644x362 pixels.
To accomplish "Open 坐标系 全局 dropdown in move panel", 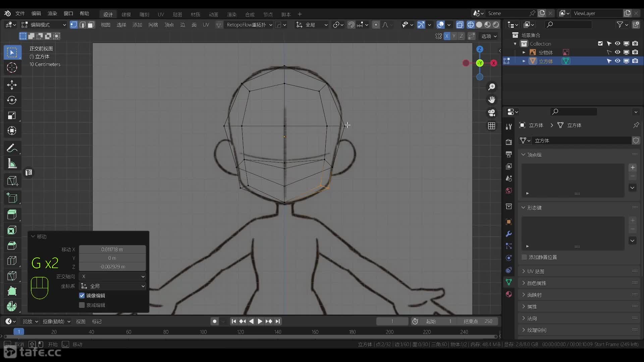I will click(x=112, y=286).
